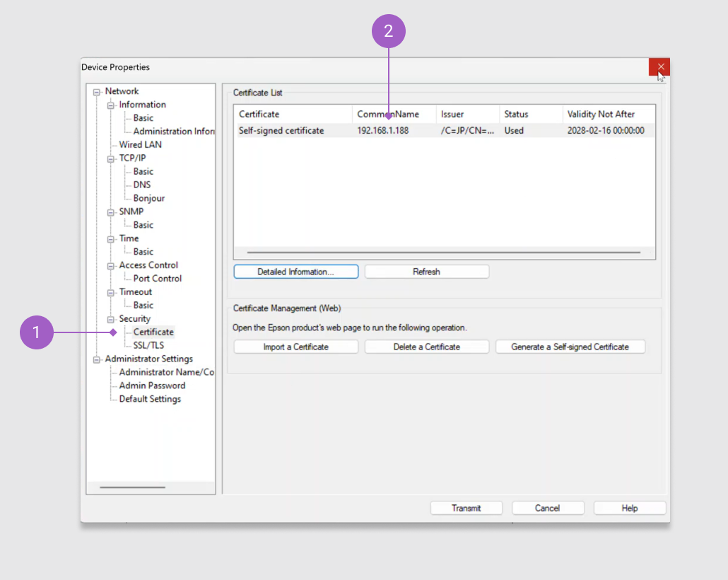Click the /C=JP/CN=... issuer cell
This screenshot has height=580, width=728.
pyautogui.click(x=467, y=131)
